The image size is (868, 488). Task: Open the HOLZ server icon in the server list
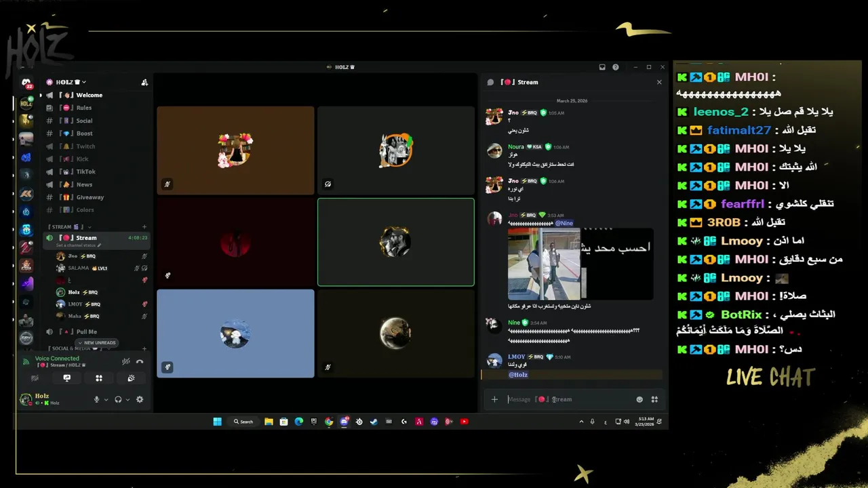(x=26, y=103)
